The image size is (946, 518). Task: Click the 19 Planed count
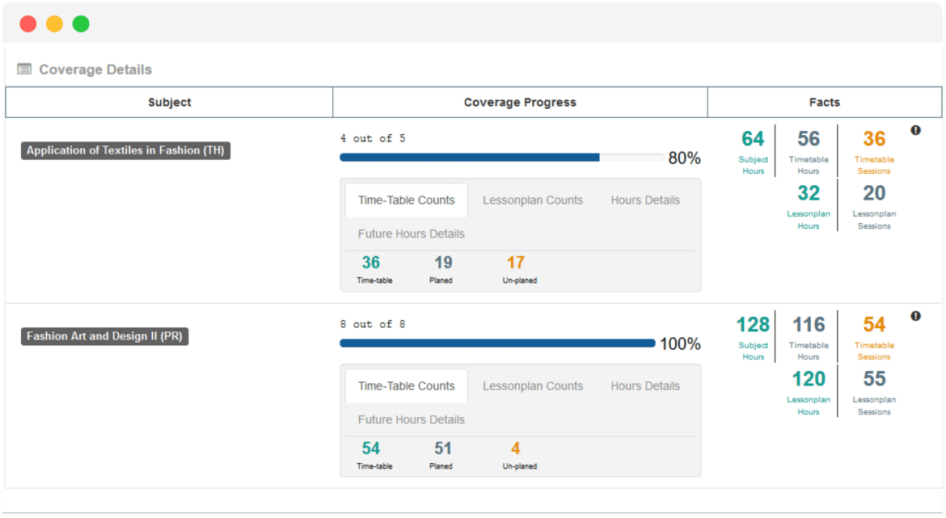pyautogui.click(x=443, y=262)
